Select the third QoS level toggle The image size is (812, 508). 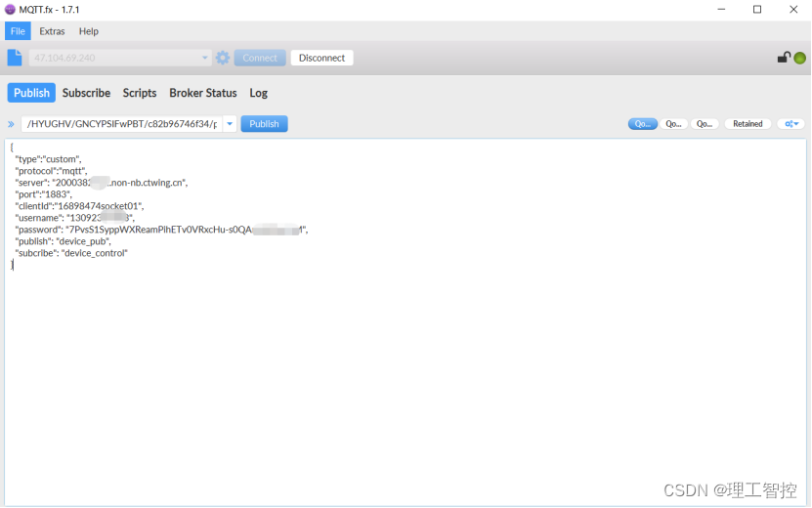point(705,124)
